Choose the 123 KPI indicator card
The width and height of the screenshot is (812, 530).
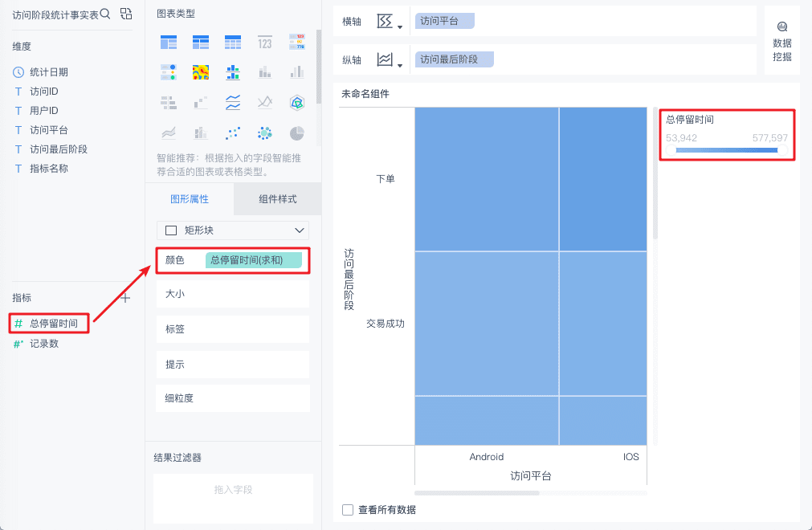tap(264, 43)
